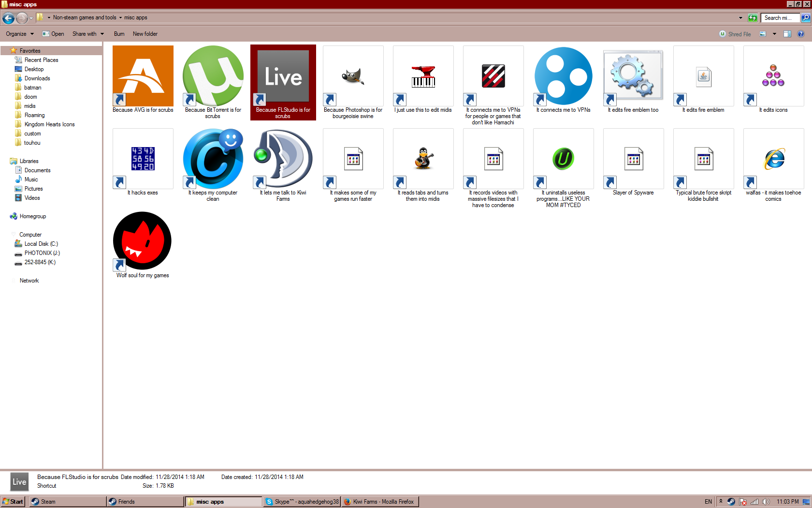Select Homegroup in navigation pane
812x508 pixels.
28,216
